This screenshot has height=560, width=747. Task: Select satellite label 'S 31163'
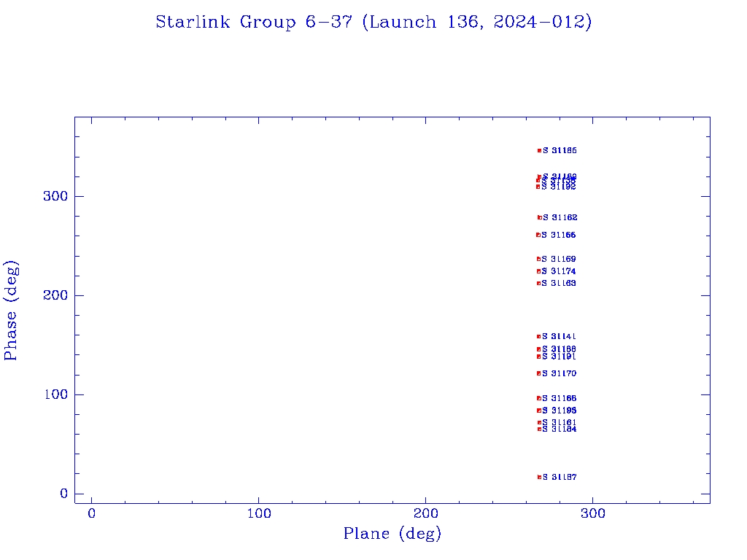click(x=559, y=284)
